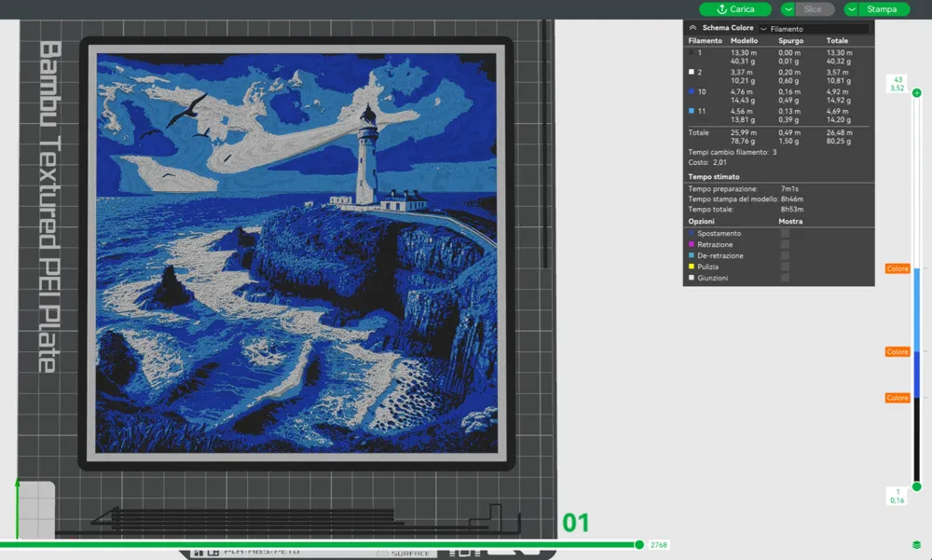Toggle De-retrazione display checkbox
This screenshot has width=932, height=560.
[785, 255]
